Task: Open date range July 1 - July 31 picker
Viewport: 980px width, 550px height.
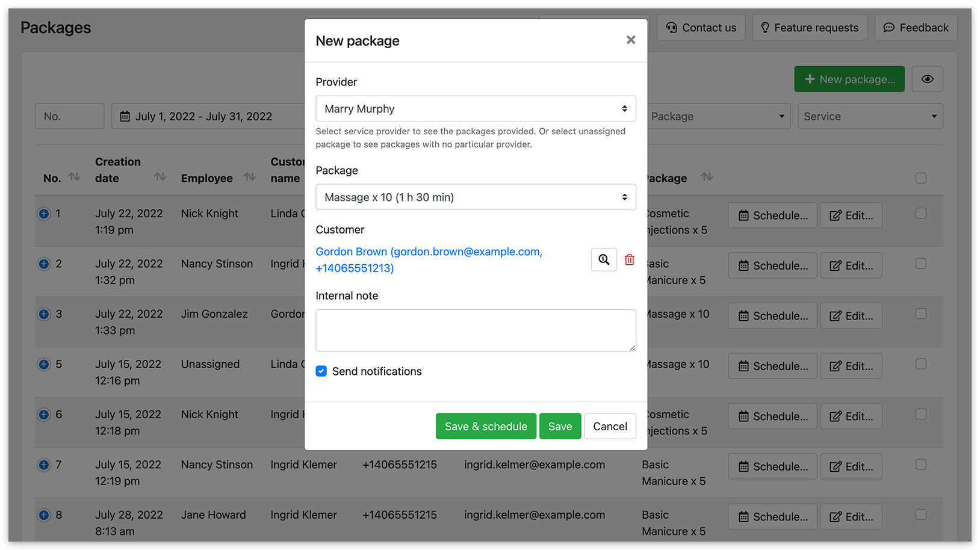Action: click(208, 117)
